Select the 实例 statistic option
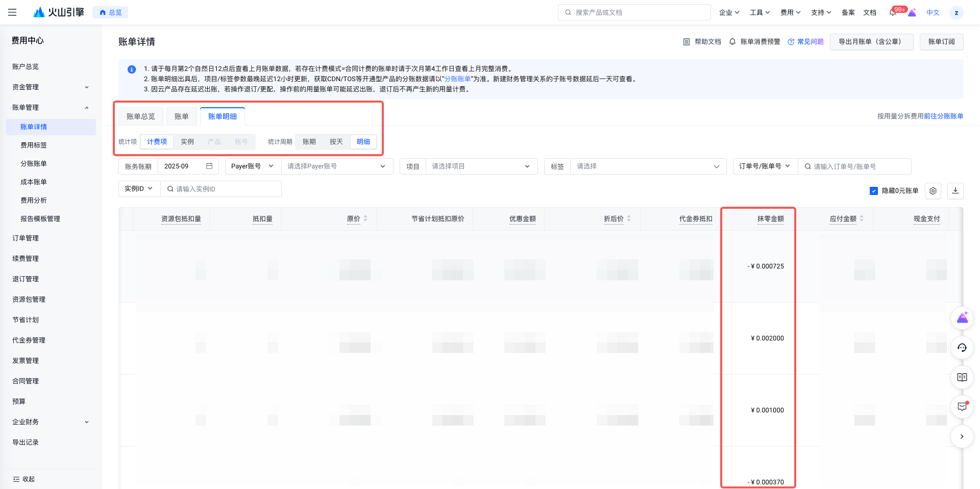 [x=187, y=142]
